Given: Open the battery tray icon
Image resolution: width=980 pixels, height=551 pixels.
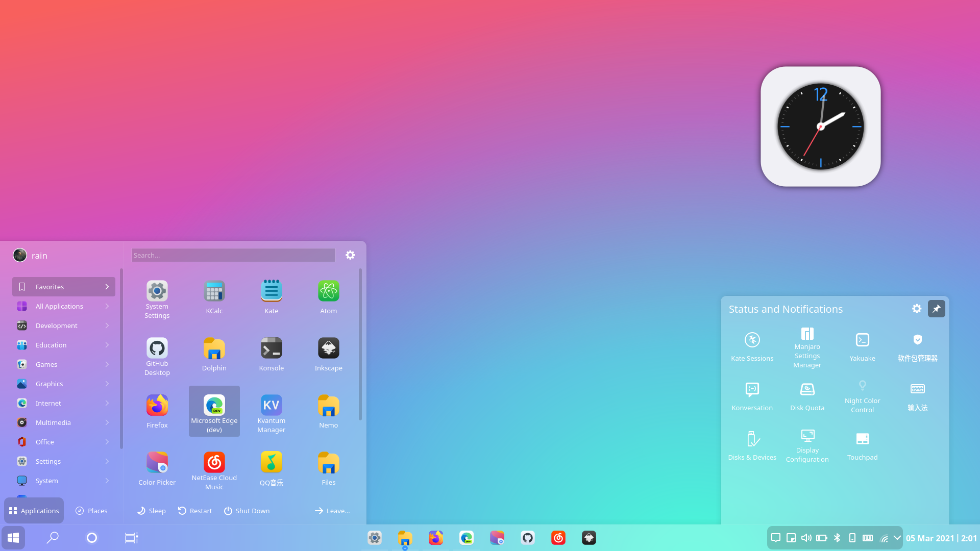Looking at the screenshot, I should click(x=822, y=538).
